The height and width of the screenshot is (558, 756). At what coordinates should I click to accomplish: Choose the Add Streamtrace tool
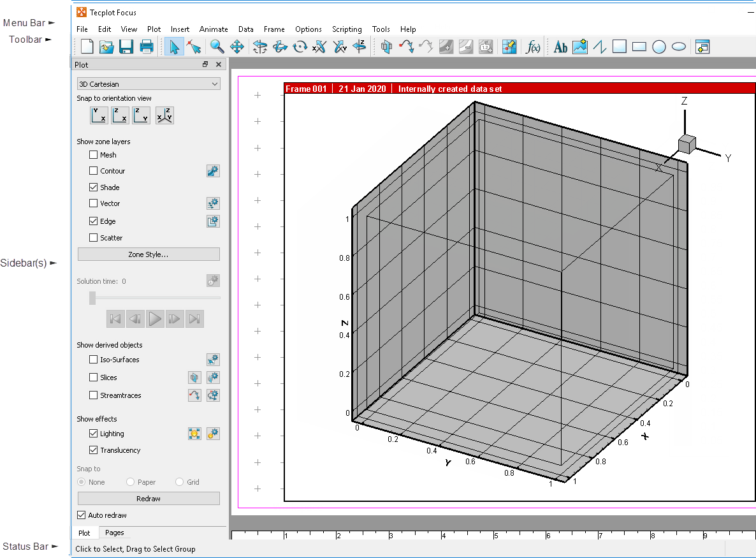[x=407, y=47]
